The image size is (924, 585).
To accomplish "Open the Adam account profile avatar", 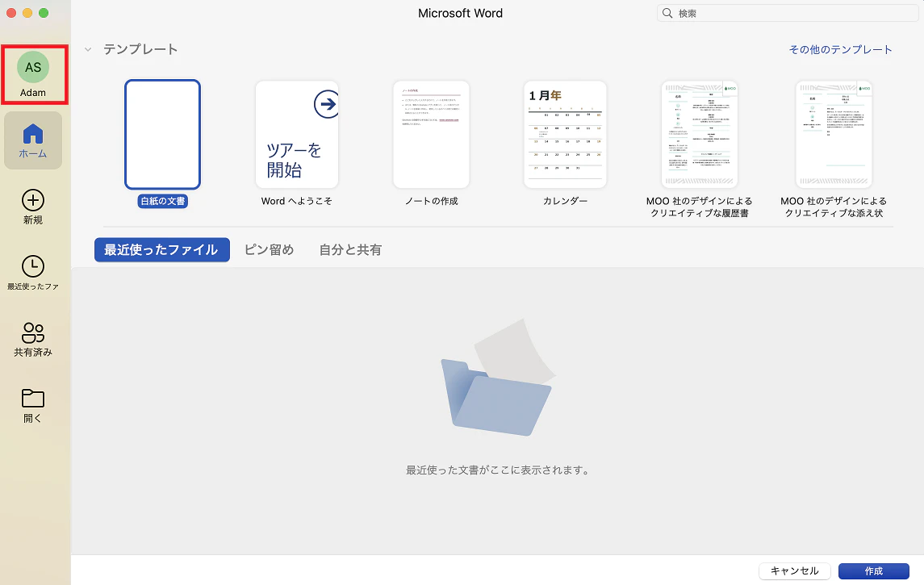I will click(x=33, y=67).
